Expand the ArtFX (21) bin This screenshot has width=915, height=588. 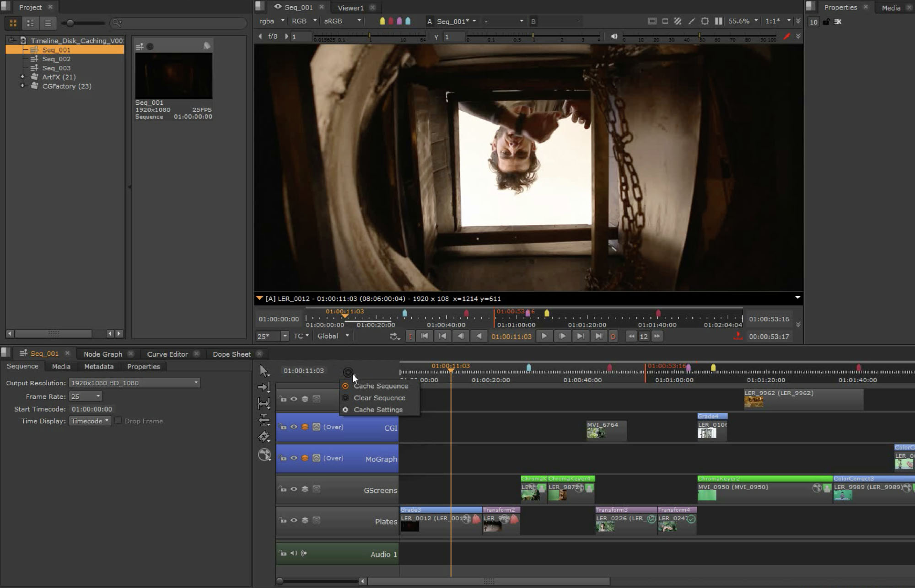[x=22, y=77]
